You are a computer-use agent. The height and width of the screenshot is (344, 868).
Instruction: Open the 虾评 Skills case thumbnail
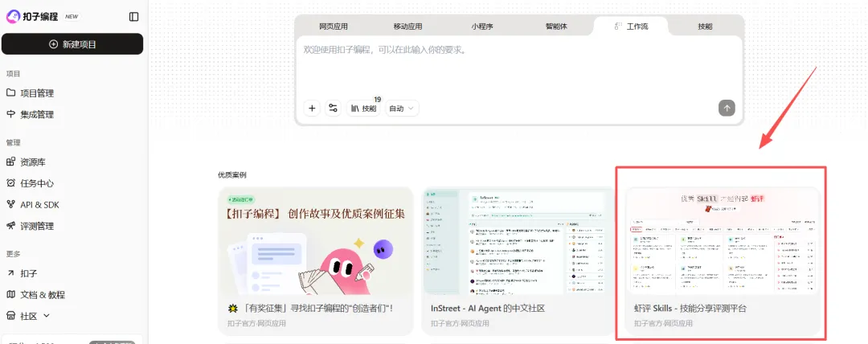[x=722, y=241]
